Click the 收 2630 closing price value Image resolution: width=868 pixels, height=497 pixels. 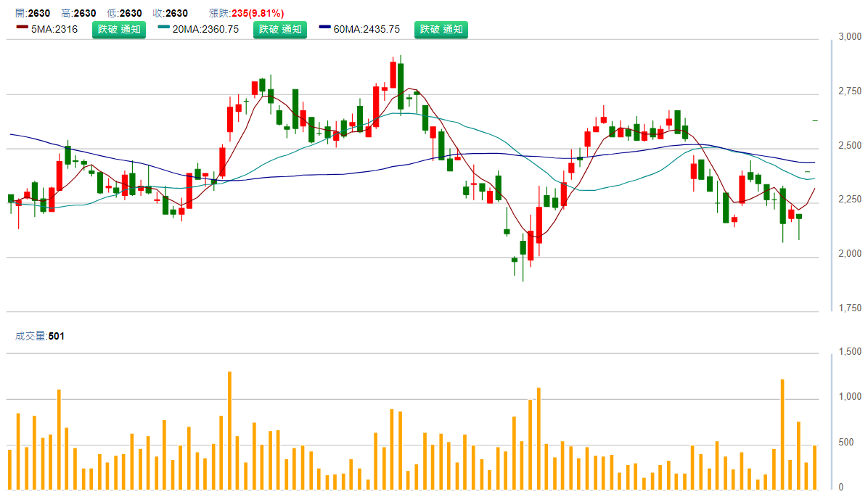176,13
